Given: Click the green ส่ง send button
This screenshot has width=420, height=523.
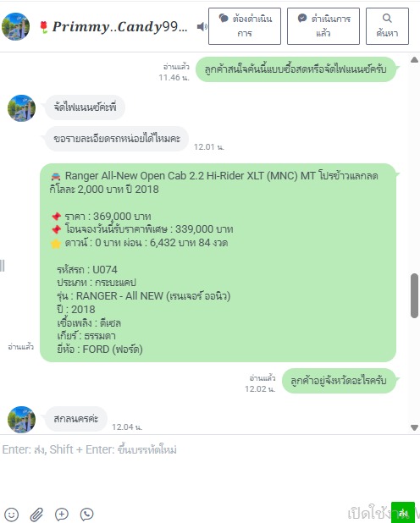Looking at the screenshot, I should point(402,512).
